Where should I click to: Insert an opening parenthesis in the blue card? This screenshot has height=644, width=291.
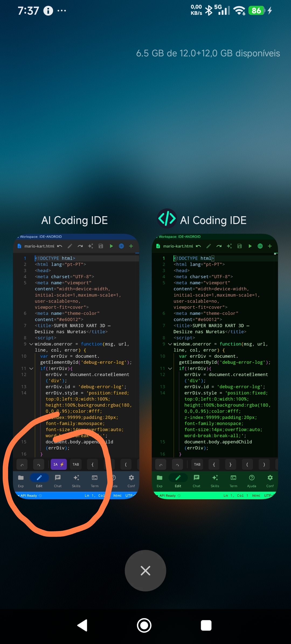(126, 464)
